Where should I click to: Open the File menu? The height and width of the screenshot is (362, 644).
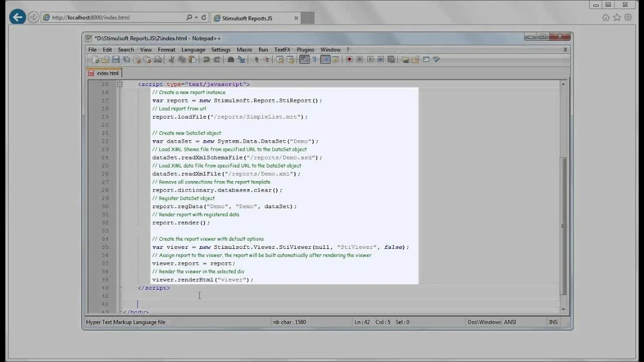click(x=93, y=50)
